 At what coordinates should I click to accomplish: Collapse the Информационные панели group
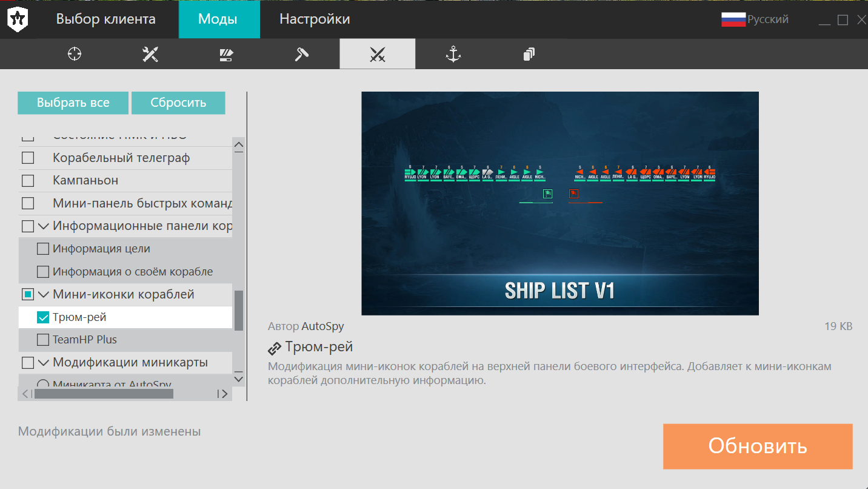[x=43, y=226]
